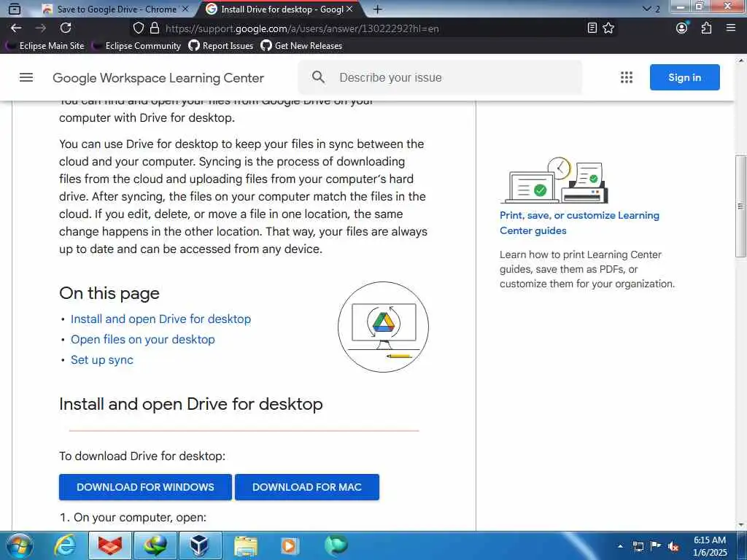Open Windows Explorer folder icon
The image size is (747, 560).
245,545
